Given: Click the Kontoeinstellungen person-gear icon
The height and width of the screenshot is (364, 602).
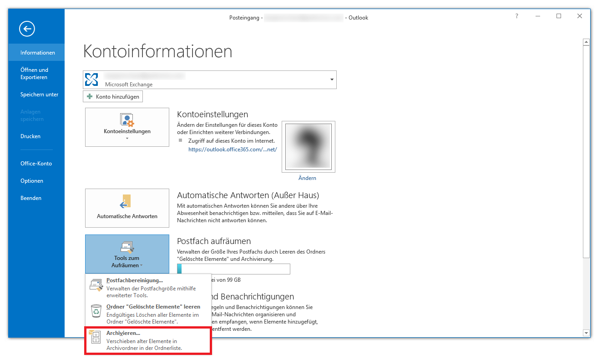Looking at the screenshot, I should 127,120.
